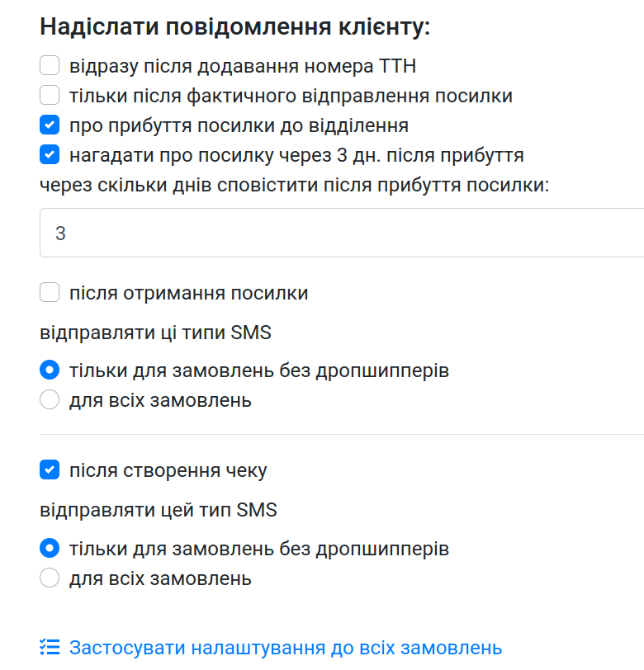Select 'тільки для замовлень без дропшипперів' under 'ці типи SMS'
The height and width of the screenshot is (670, 644).
tap(50, 370)
